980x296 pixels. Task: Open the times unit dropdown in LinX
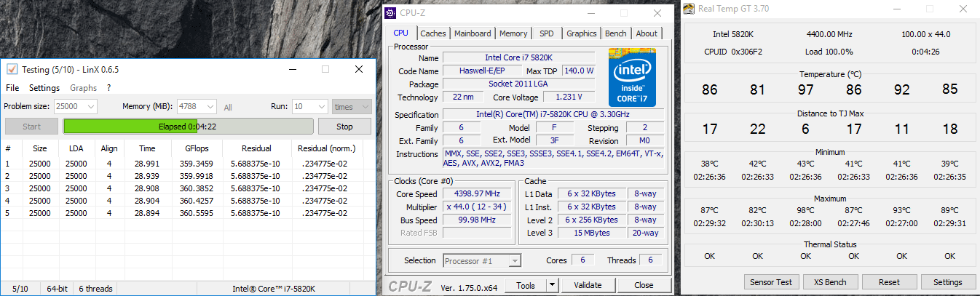click(x=352, y=107)
